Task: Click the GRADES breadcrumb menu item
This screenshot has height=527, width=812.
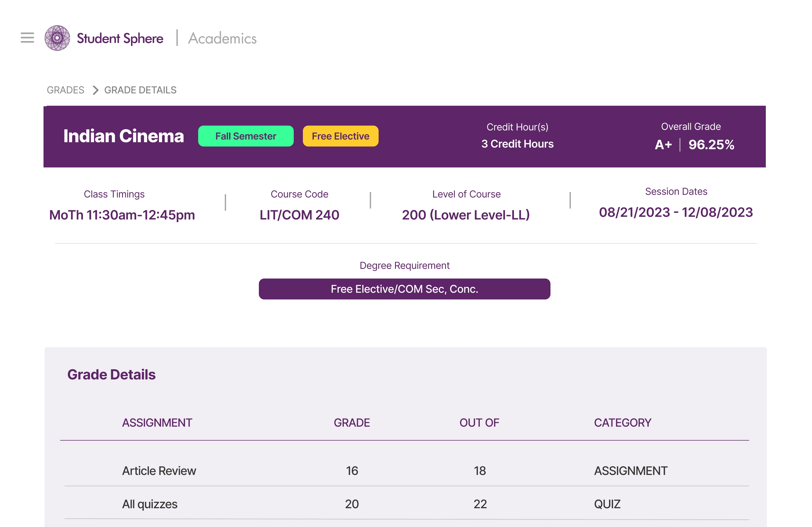Action: coord(65,89)
